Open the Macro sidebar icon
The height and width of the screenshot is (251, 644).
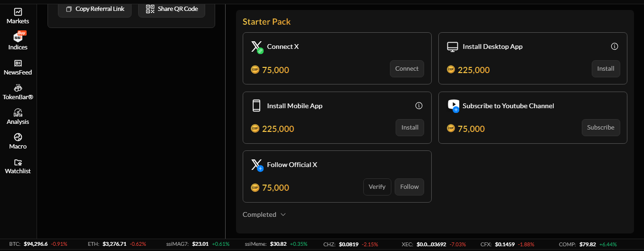[x=18, y=138]
